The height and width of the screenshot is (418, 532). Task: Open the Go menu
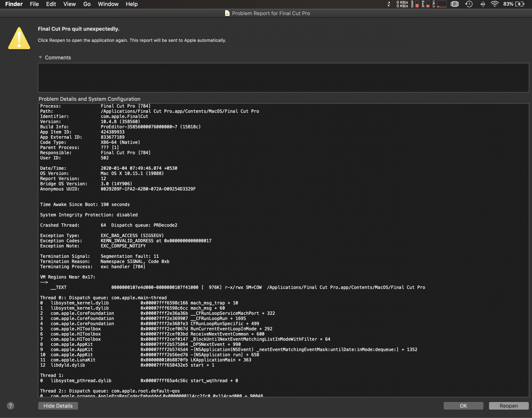point(87,4)
